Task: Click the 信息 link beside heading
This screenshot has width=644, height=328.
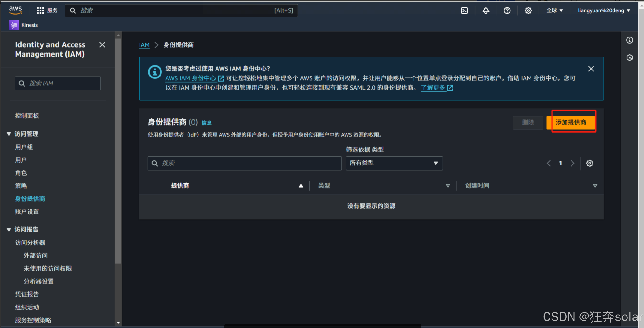Action: click(206, 123)
